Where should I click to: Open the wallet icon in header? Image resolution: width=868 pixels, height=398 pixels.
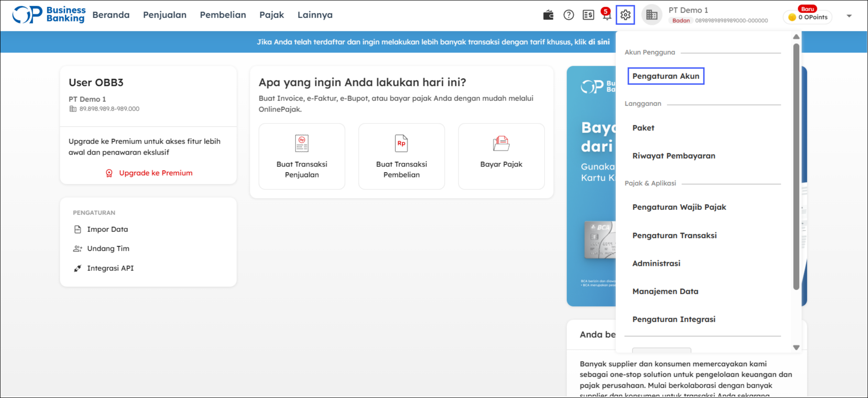pyautogui.click(x=548, y=15)
